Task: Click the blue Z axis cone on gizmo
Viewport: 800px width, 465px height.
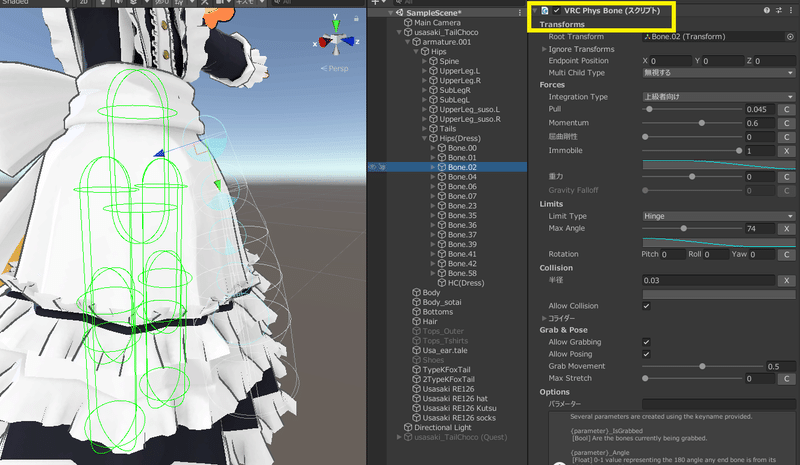Action: (x=348, y=41)
